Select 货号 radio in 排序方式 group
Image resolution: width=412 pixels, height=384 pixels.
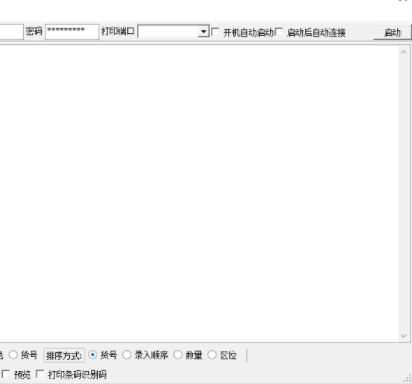[93, 355]
